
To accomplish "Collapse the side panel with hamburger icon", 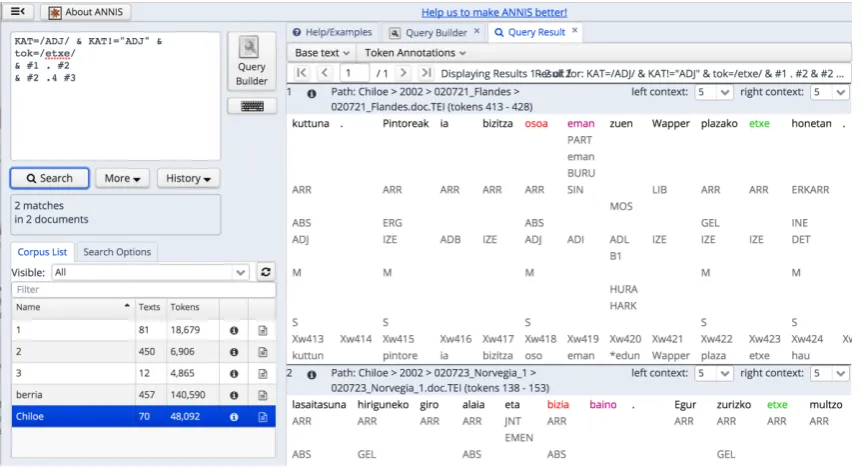I will (x=18, y=12).
